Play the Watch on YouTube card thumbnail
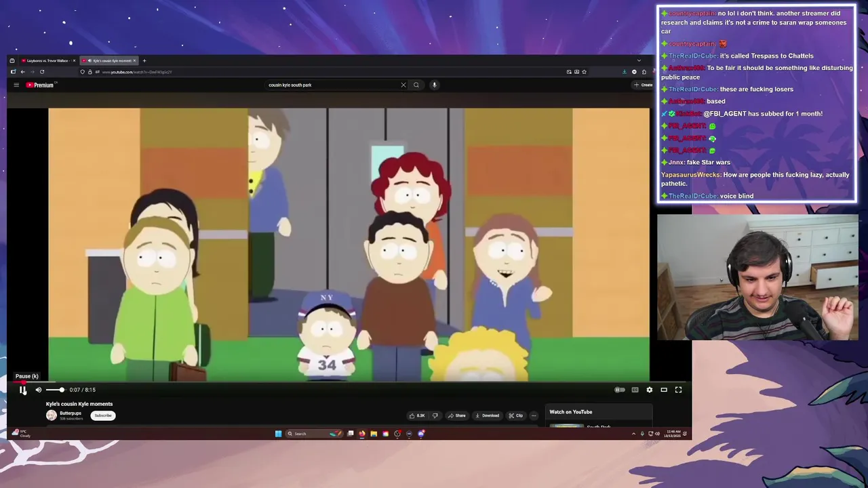The image size is (868, 488). point(566,426)
